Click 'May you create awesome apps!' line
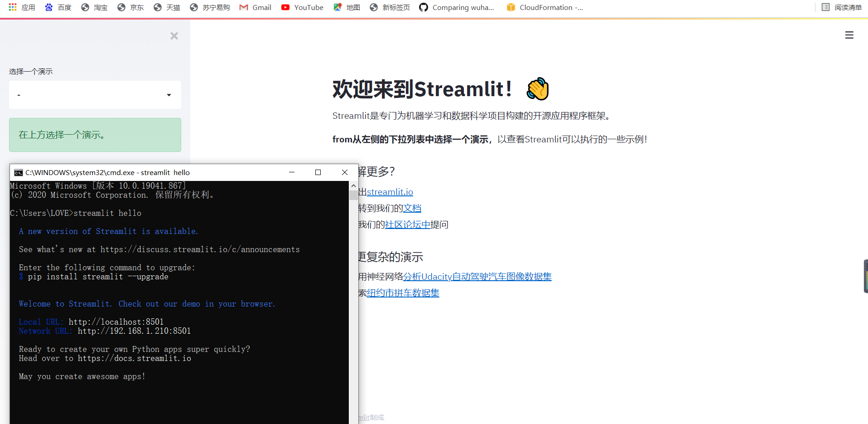Screen dimensions: 868x424 point(82,376)
